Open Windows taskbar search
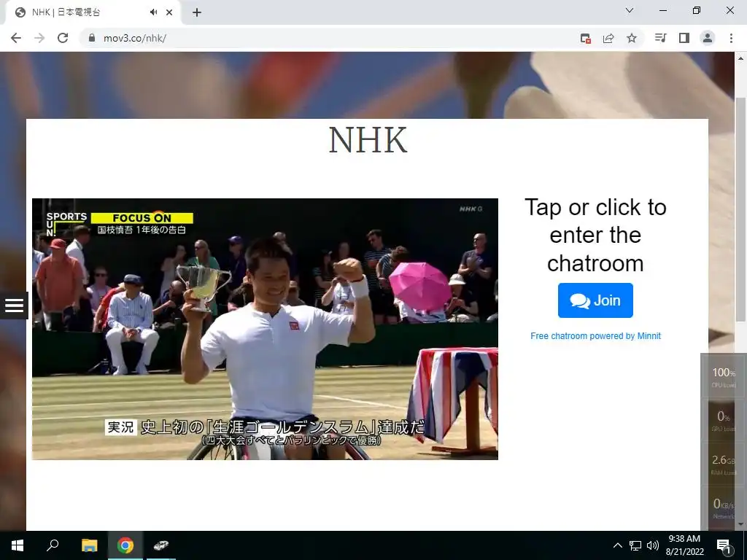Image resolution: width=747 pixels, height=560 pixels. click(x=53, y=545)
